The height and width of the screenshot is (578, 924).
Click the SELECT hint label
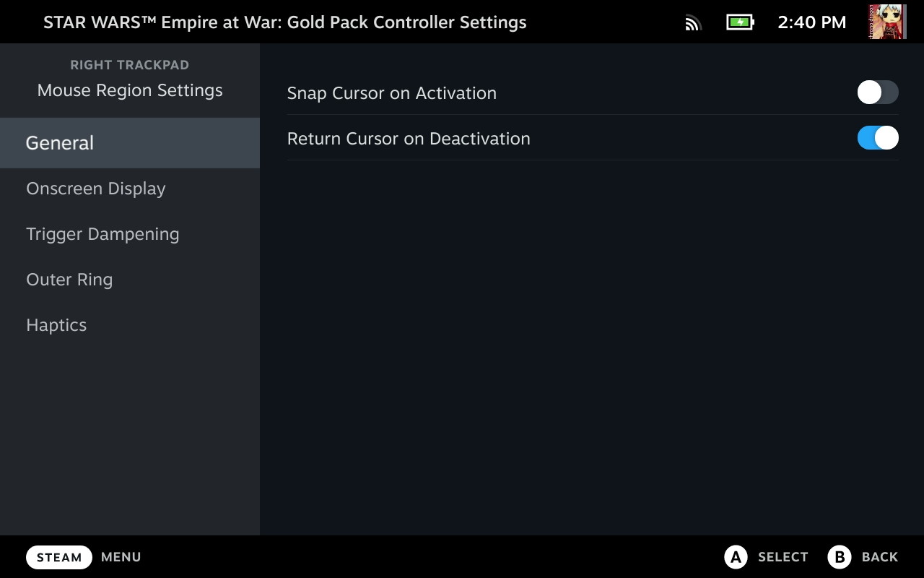(x=783, y=557)
